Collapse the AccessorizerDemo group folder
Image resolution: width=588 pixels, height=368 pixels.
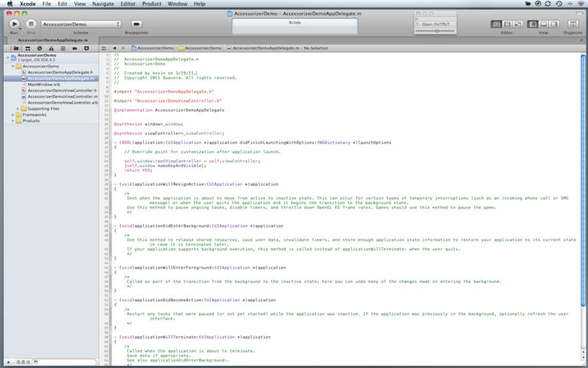pos(12,66)
